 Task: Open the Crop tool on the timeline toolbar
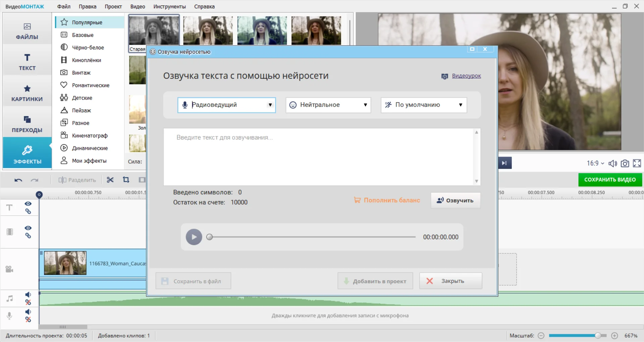(126, 180)
